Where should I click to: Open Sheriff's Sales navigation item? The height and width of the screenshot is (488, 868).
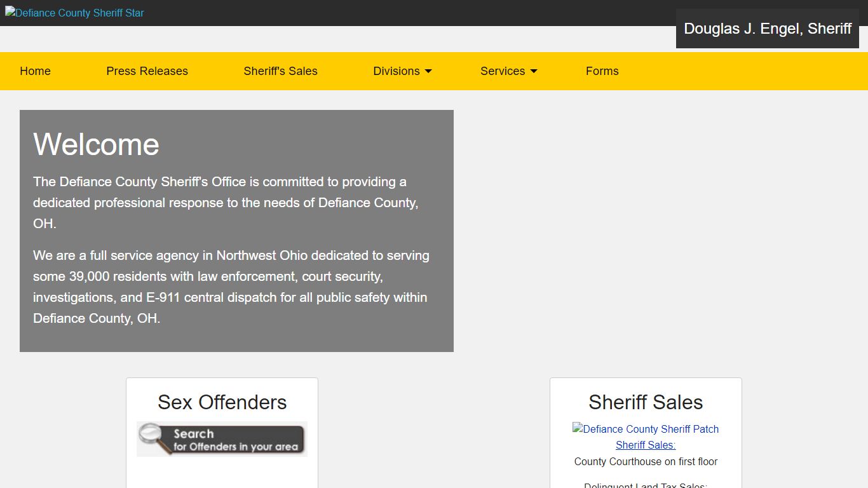(x=280, y=71)
